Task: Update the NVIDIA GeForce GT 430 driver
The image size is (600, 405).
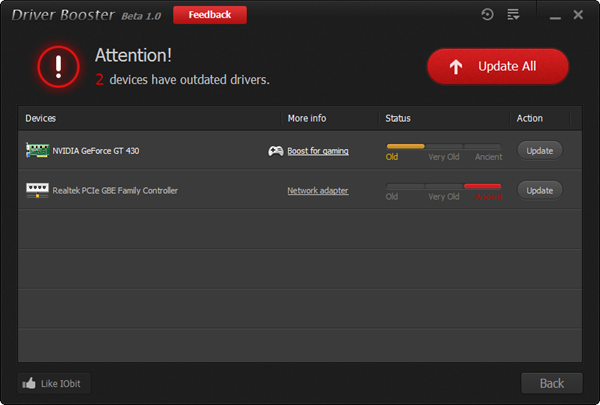Action: [x=540, y=151]
